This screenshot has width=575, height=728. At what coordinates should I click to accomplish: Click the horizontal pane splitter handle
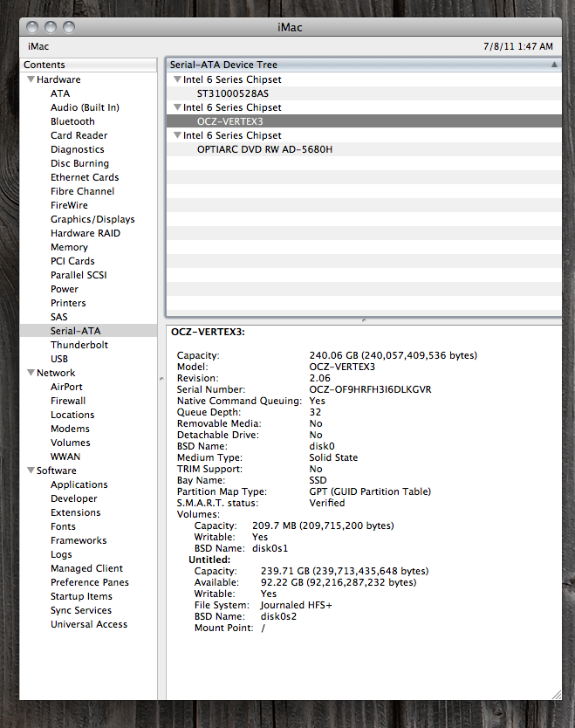(x=364, y=320)
